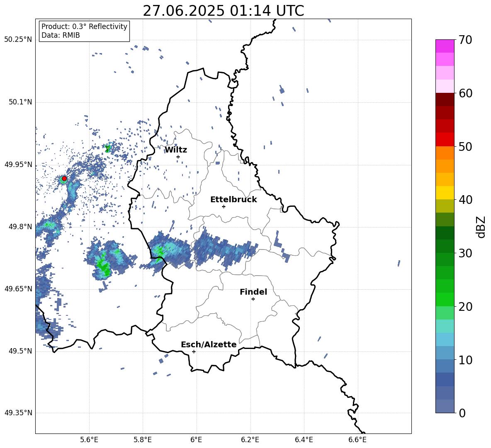Click the Esch/Alzette station cross marker
491x448 pixels.
pos(194,351)
